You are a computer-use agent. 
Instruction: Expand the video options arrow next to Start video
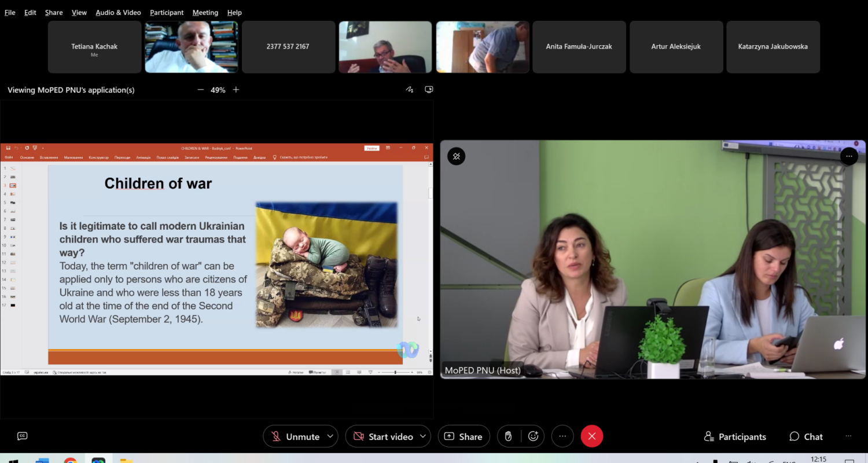click(x=423, y=436)
